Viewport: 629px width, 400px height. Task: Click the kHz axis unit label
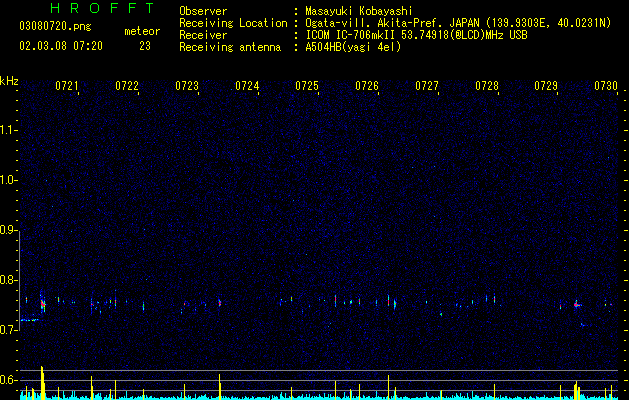coord(9,81)
